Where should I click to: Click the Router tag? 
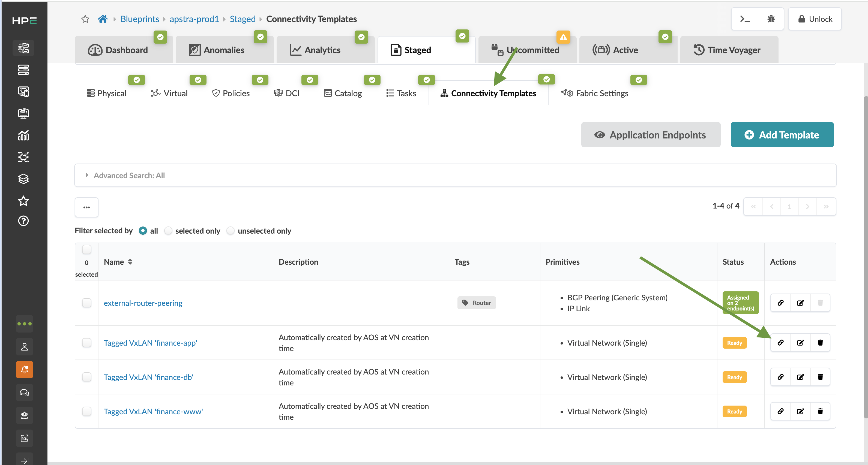click(x=477, y=303)
